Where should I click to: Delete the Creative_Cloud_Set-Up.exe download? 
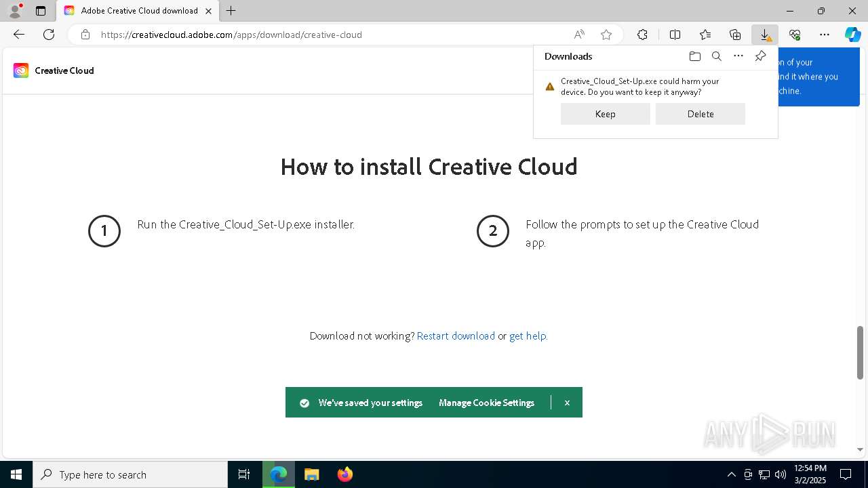[x=701, y=114]
